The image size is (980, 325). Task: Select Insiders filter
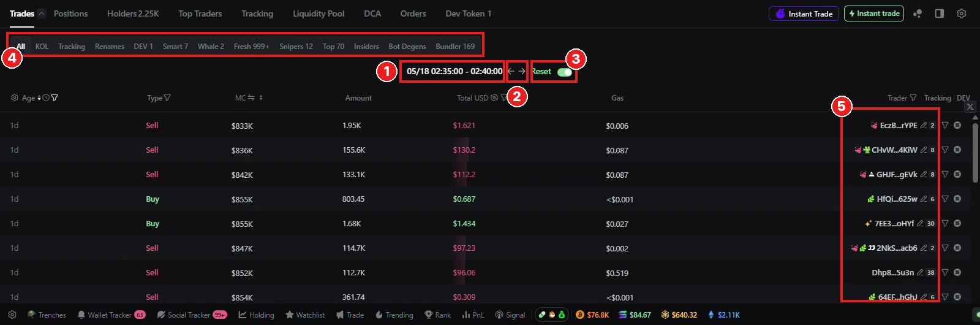point(366,47)
